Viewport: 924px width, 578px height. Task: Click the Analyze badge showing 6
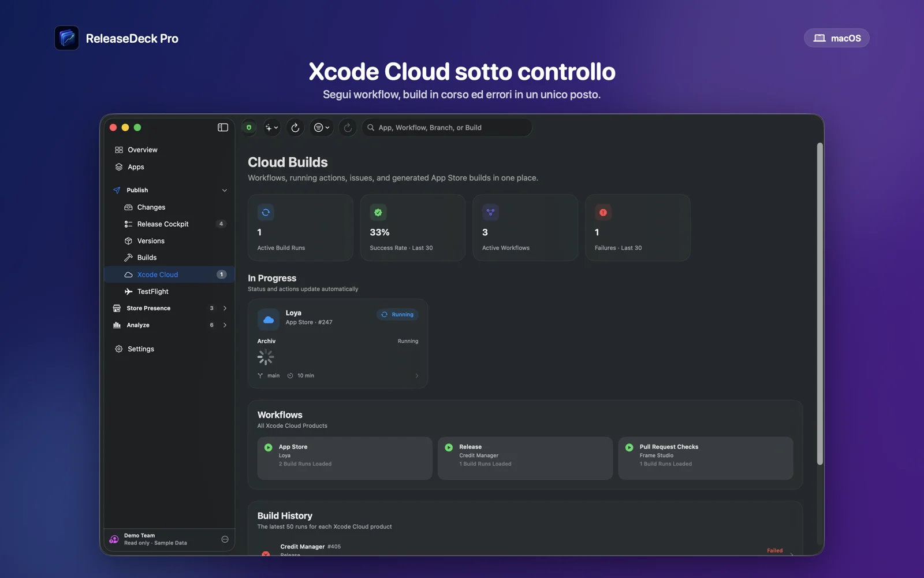click(x=211, y=325)
